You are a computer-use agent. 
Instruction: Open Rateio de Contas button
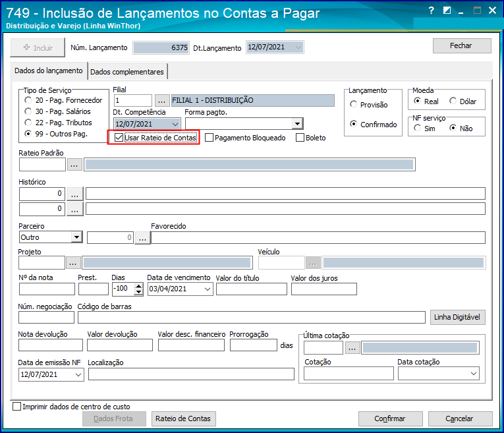pos(183,419)
